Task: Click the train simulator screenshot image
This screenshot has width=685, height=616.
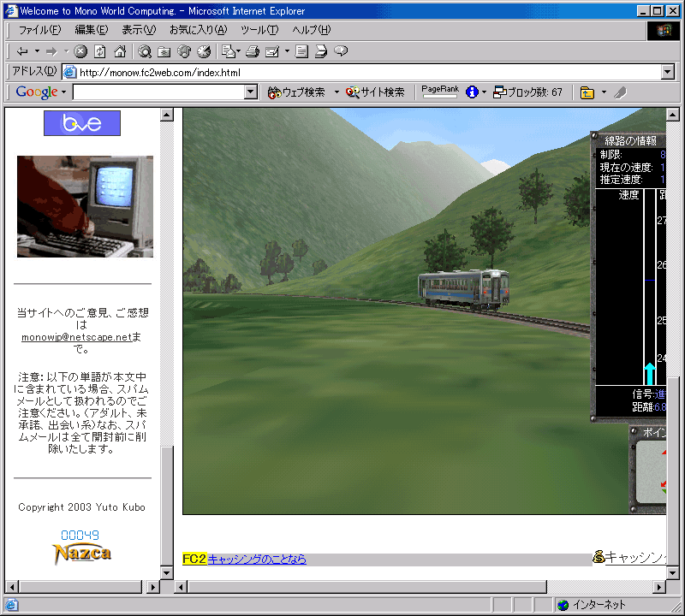Action: tap(424, 311)
